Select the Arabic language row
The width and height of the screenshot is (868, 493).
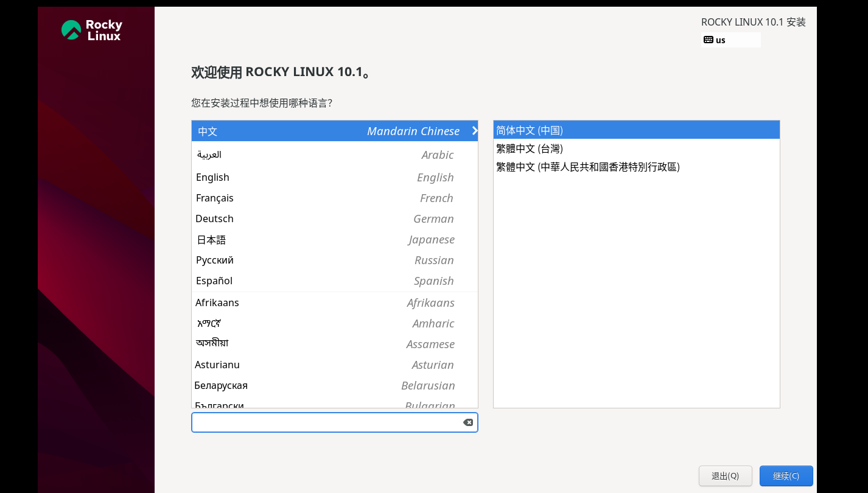[335, 155]
